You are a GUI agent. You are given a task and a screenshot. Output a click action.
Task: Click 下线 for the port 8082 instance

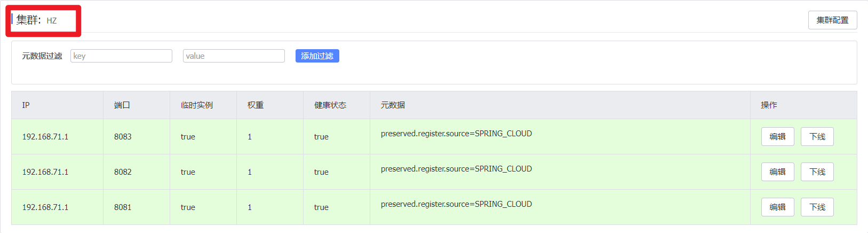(817, 172)
